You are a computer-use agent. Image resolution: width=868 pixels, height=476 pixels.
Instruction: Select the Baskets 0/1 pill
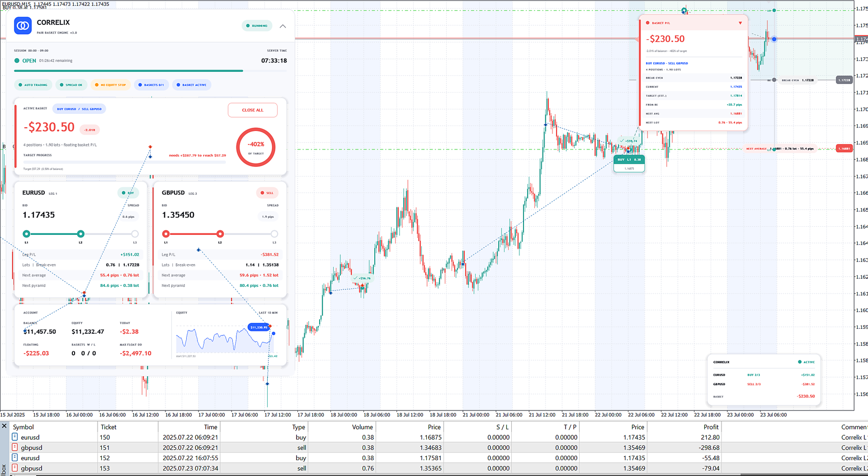point(151,85)
